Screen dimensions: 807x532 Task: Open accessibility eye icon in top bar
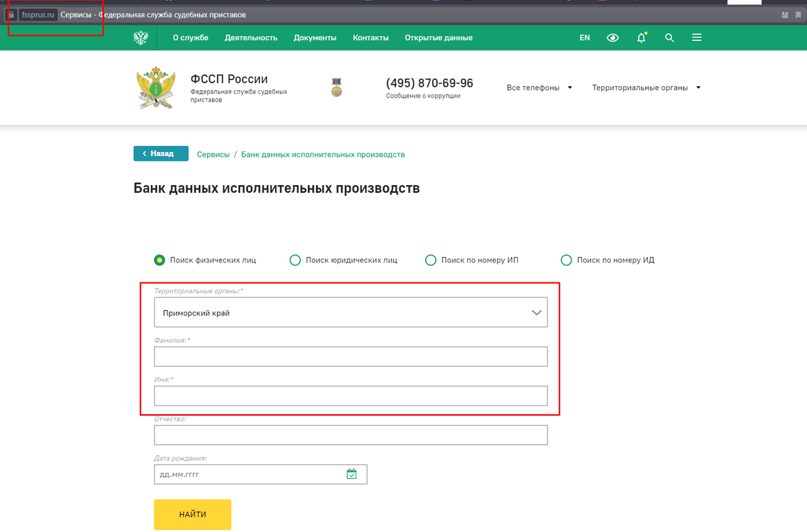coord(613,38)
